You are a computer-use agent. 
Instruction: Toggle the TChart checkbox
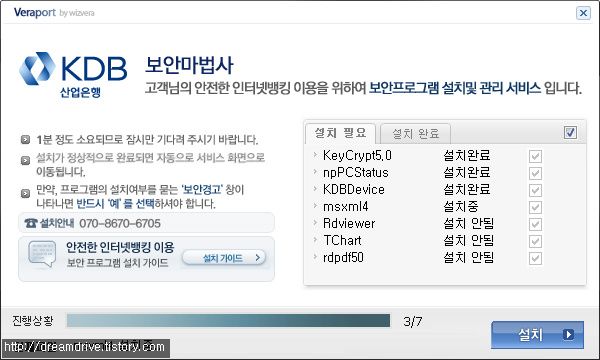(x=535, y=241)
